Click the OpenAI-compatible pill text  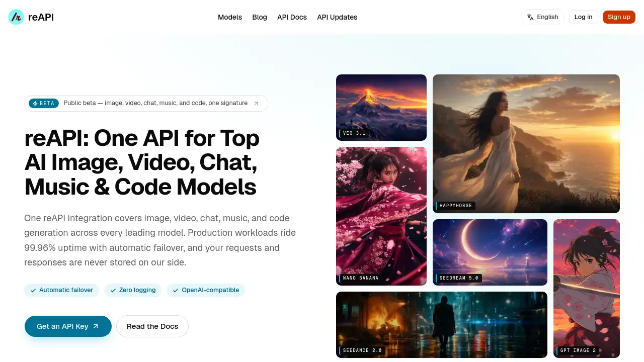pyautogui.click(x=210, y=290)
